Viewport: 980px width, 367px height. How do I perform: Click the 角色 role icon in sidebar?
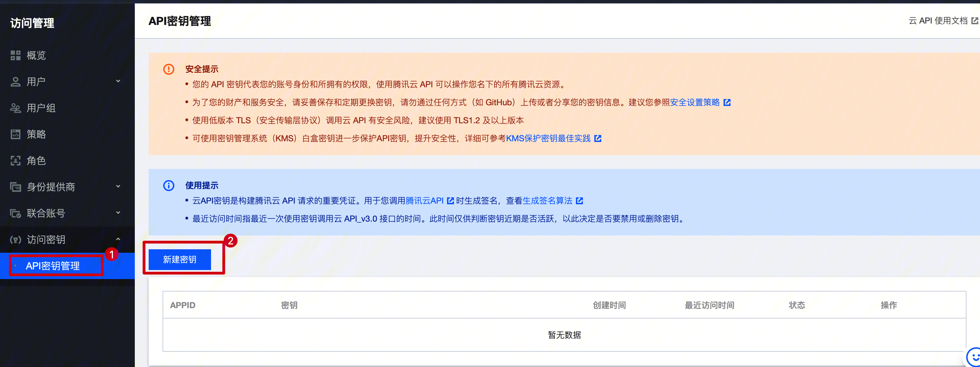[16, 161]
